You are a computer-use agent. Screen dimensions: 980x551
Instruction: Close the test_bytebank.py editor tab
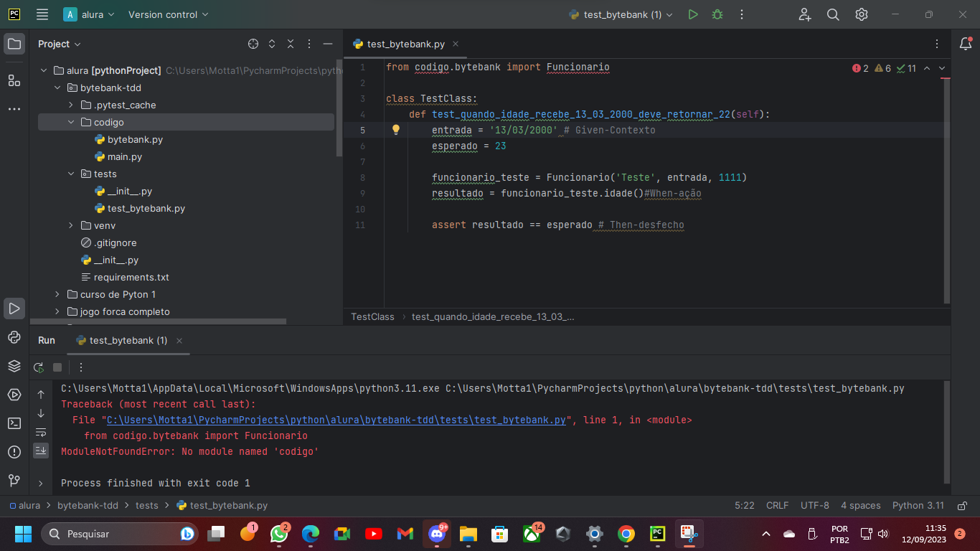[x=456, y=44]
